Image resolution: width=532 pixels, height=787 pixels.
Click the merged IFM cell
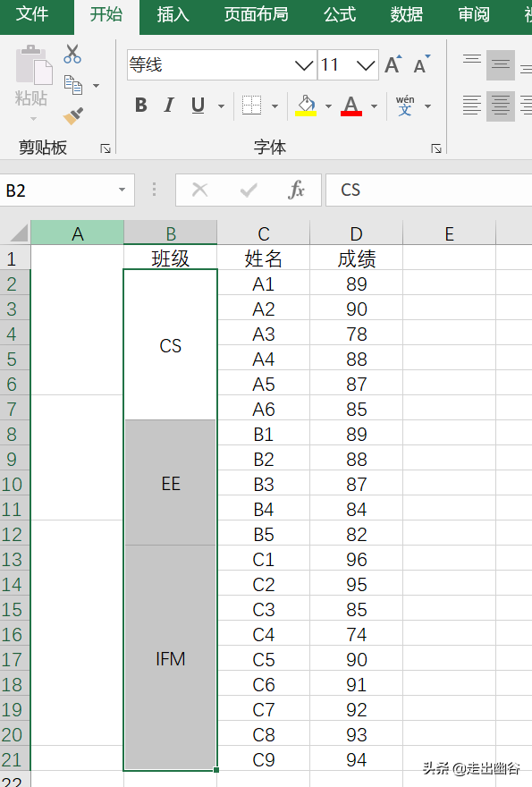coord(171,658)
